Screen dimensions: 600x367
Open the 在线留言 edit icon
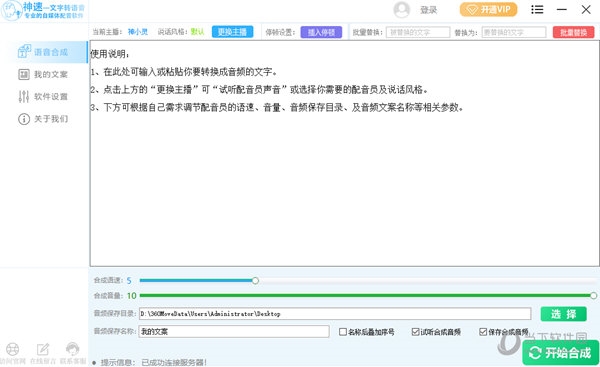click(42, 349)
